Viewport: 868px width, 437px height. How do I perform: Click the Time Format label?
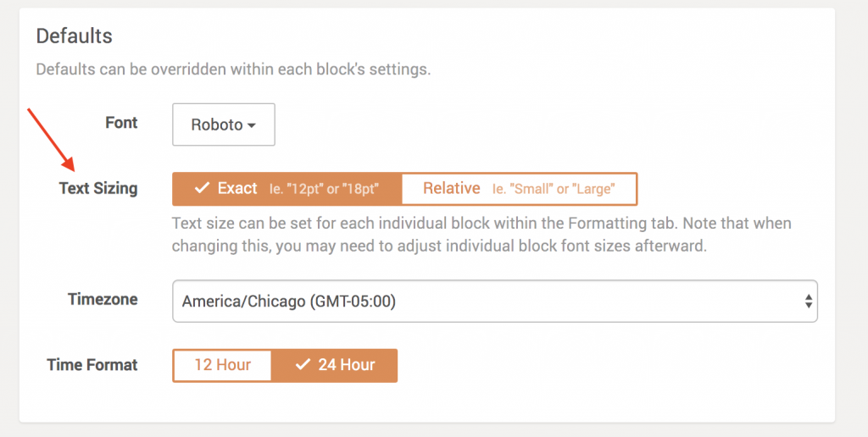(92, 365)
